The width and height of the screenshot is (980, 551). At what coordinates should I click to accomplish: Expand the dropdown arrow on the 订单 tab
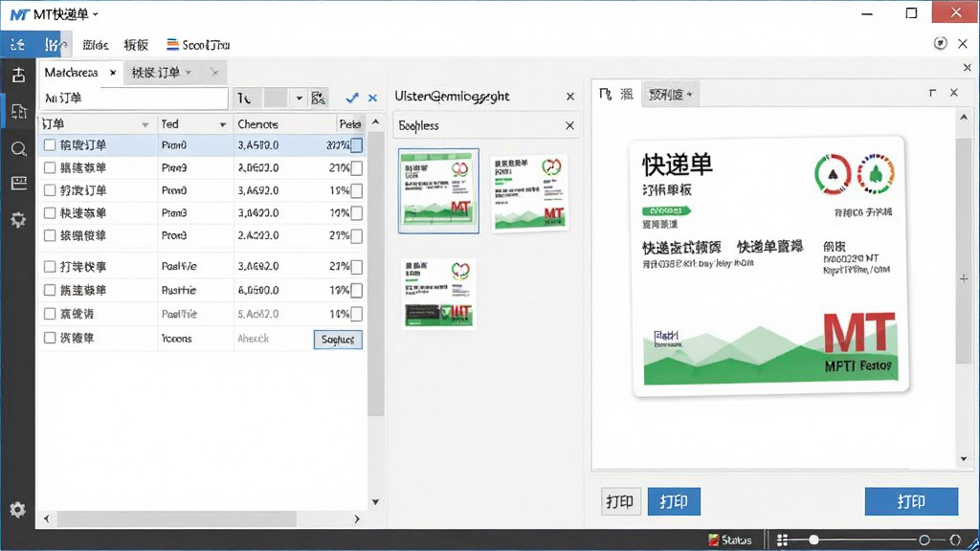[x=189, y=73]
